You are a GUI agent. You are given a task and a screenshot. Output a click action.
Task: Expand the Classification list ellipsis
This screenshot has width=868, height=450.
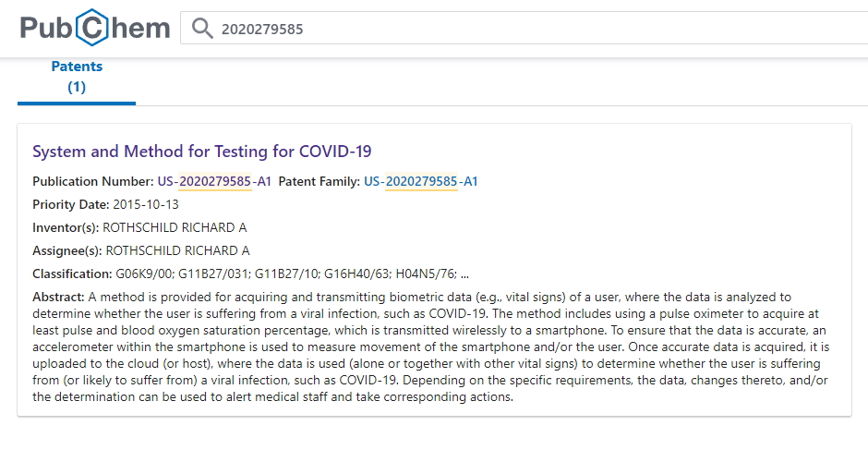[x=464, y=274]
